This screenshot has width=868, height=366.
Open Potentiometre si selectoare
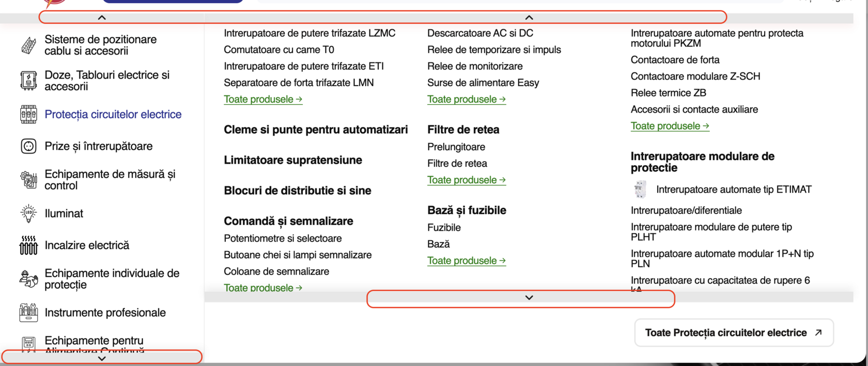[283, 238]
